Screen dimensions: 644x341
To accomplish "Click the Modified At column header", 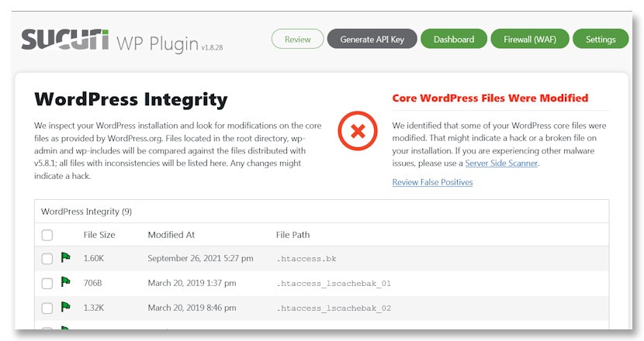I will 171,235.
